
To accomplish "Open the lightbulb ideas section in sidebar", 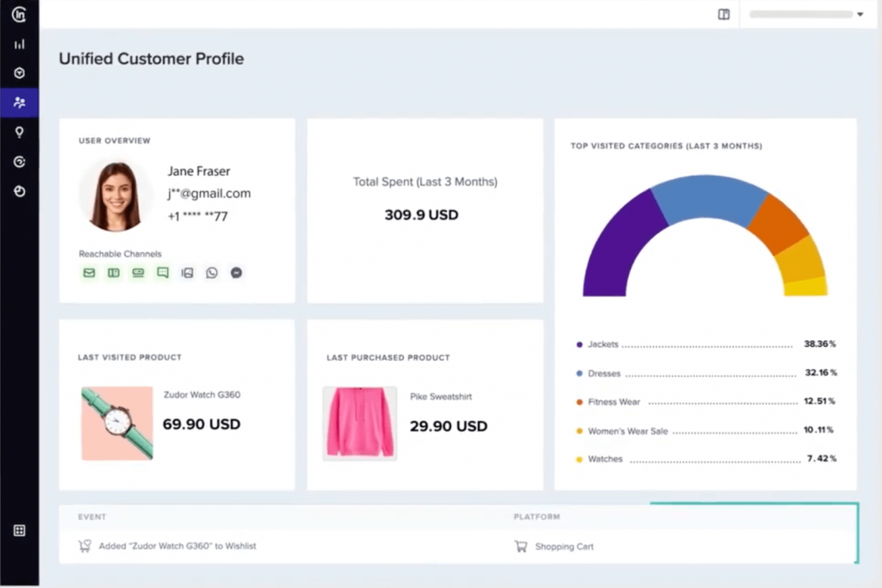I will pyautogui.click(x=19, y=132).
